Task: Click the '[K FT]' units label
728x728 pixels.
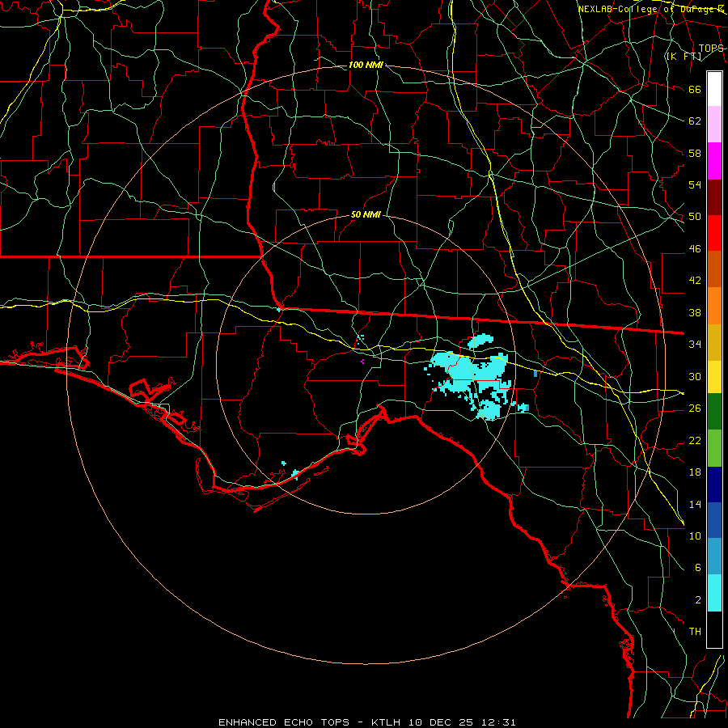Action: (x=684, y=57)
